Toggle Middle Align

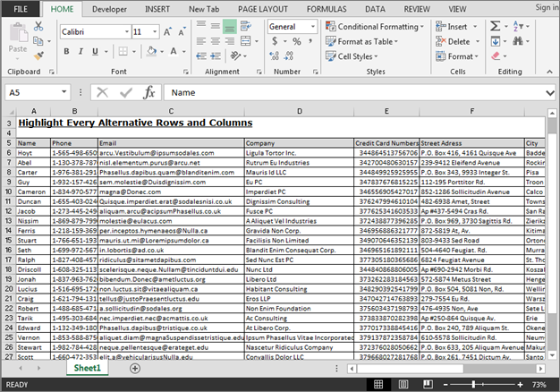[216, 26]
